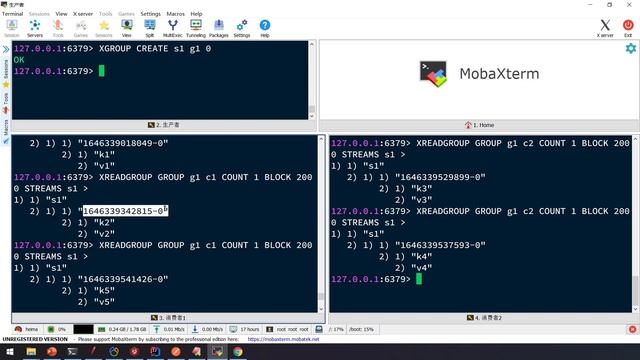This screenshot has width=640, height=360.
Task: Click the upload speed 0.01 Mb/s indicator
Action: coord(169,329)
